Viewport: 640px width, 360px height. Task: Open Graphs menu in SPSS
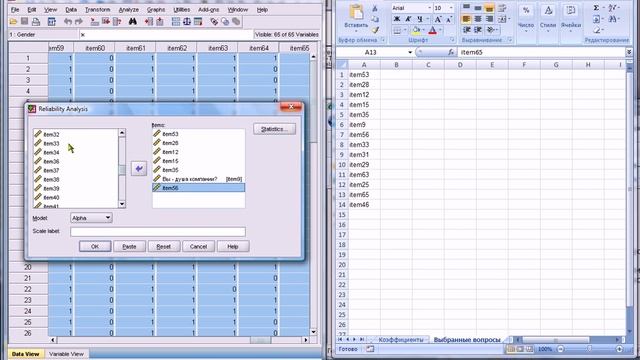click(x=156, y=9)
